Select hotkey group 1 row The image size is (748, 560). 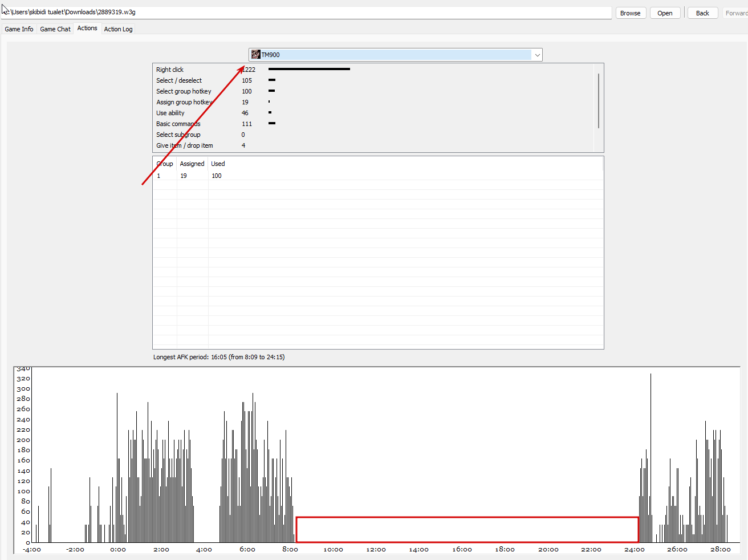coord(378,176)
